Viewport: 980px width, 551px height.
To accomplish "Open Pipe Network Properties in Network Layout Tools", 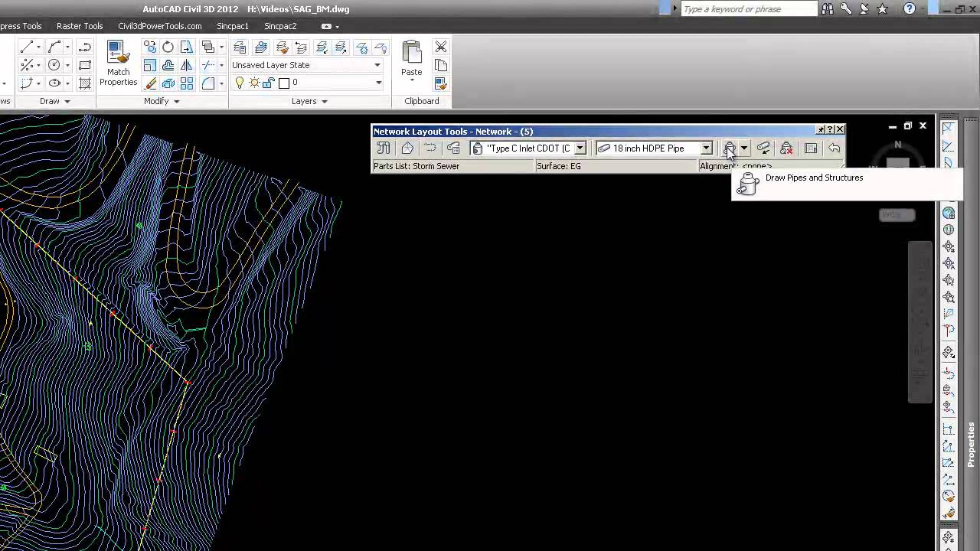I will (x=384, y=148).
